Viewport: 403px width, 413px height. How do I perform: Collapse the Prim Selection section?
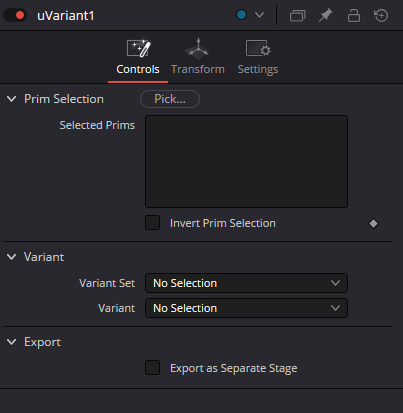pos(12,99)
